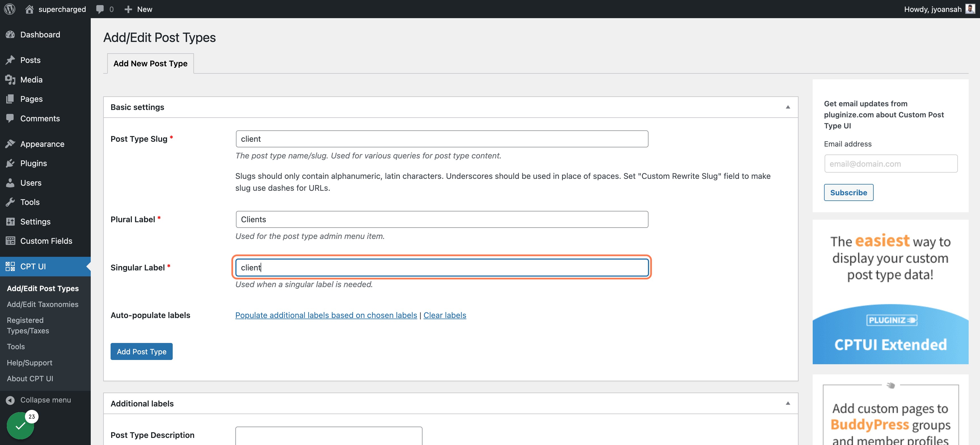Click the Settings sliders icon
Image resolution: width=980 pixels, height=445 pixels.
click(x=10, y=221)
